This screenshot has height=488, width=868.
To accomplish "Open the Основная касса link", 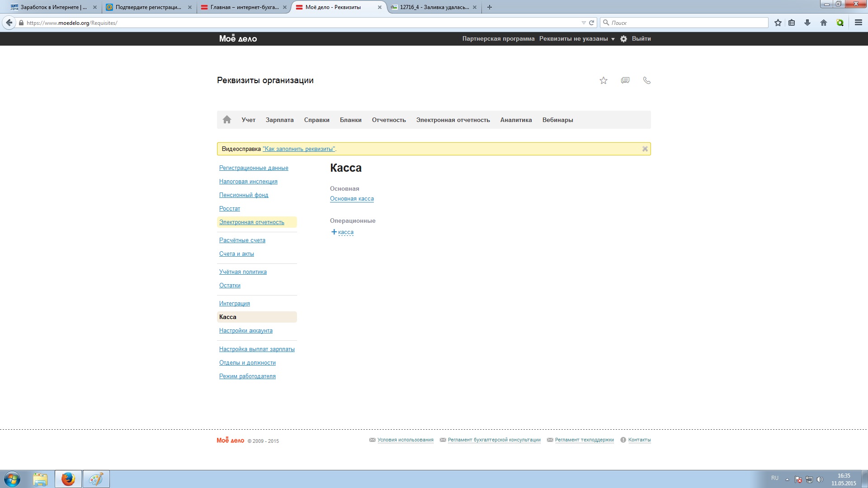I will click(x=352, y=198).
